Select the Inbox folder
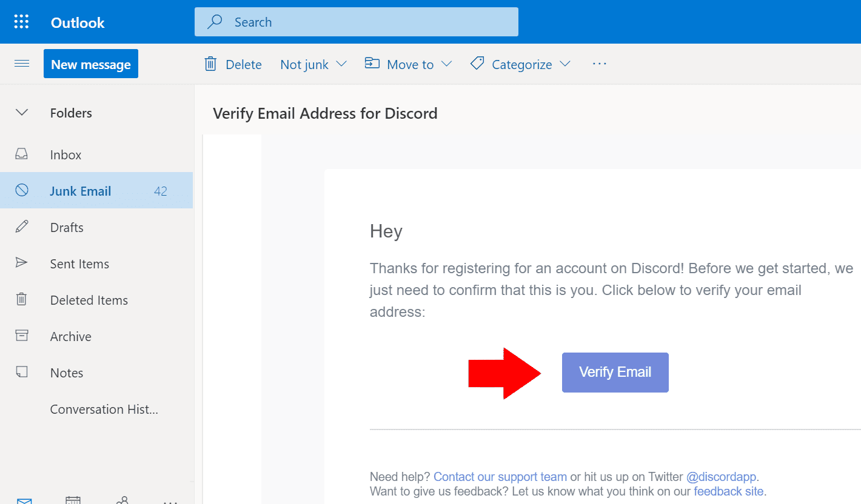The width and height of the screenshot is (861, 504). (96, 154)
